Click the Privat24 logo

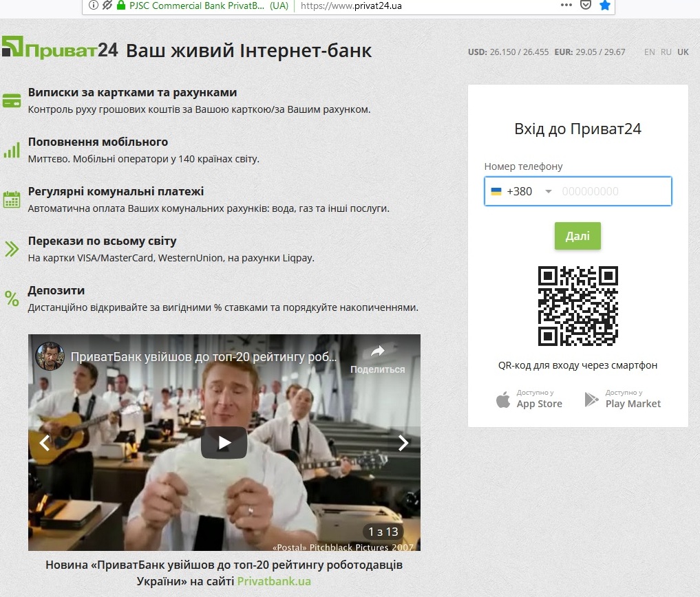pyautogui.click(x=60, y=47)
